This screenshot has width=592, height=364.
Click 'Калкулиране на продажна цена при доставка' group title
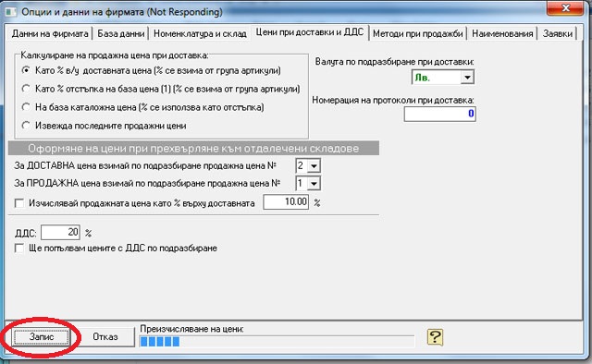[x=115, y=55]
